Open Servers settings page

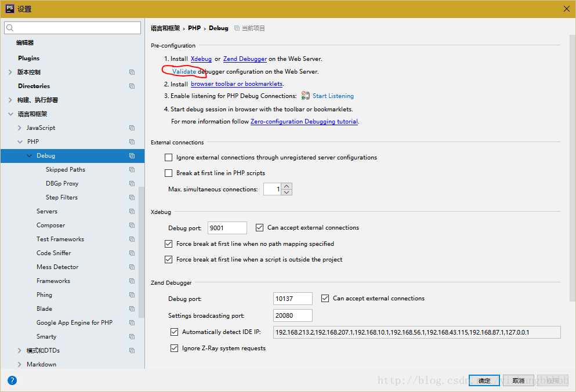(47, 211)
